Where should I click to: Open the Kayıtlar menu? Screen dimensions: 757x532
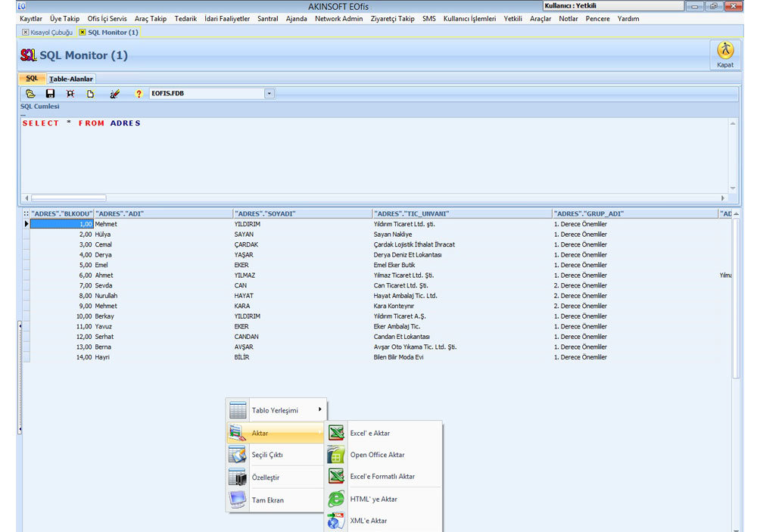coord(31,19)
